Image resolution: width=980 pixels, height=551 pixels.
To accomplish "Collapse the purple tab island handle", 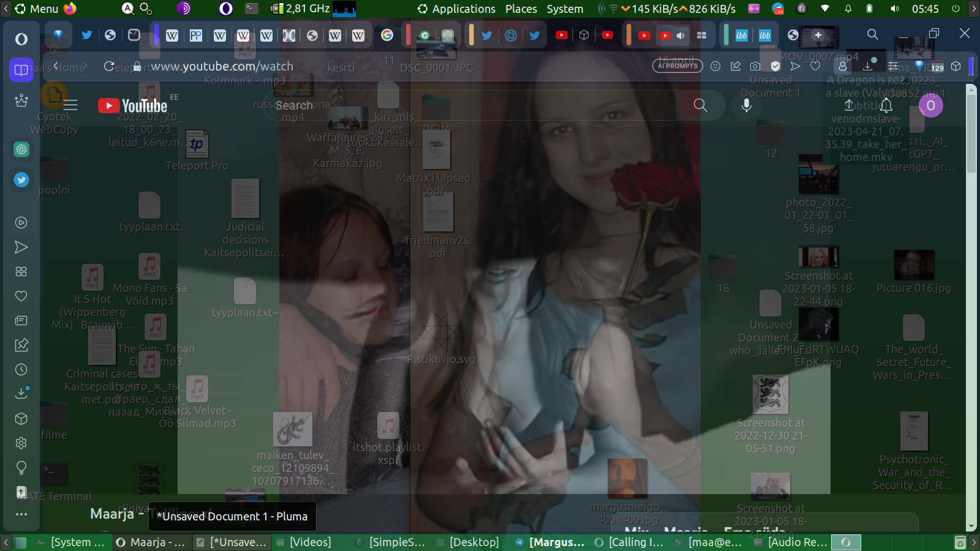I will [156, 35].
